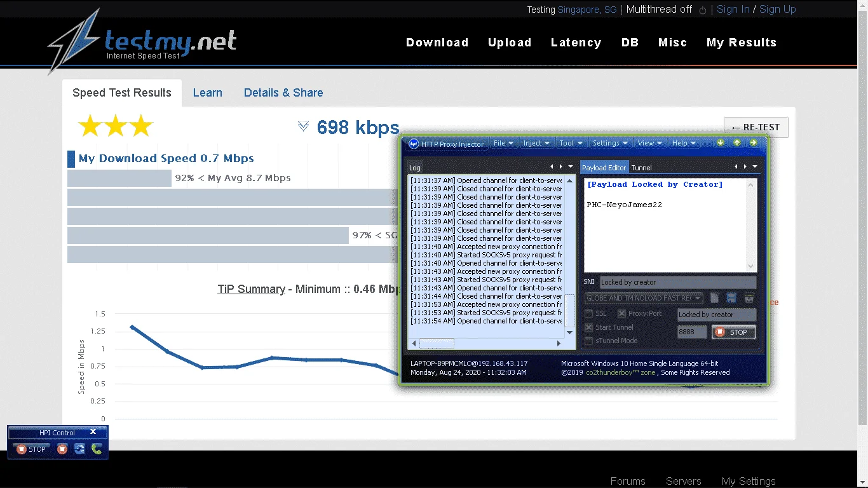The height and width of the screenshot is (488, 868).
Task: Click the SNI input field
Action: tap(678, 282)
